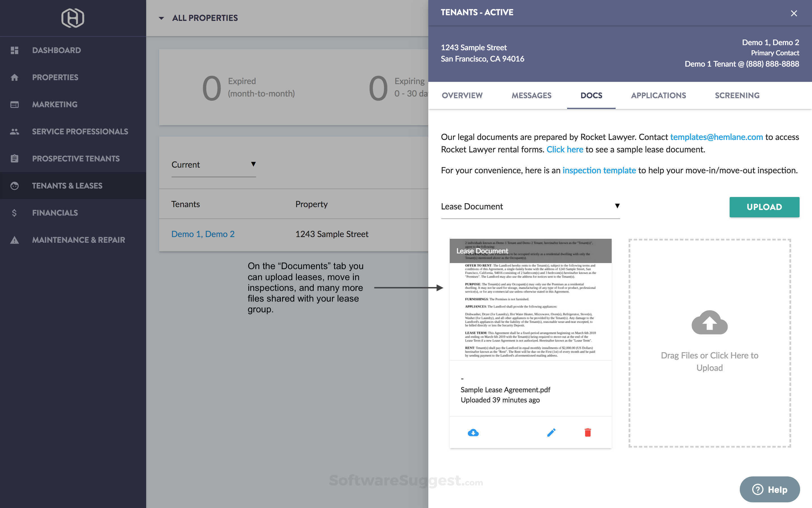
Task: Switch to the Screening tab
Action: 737,95
